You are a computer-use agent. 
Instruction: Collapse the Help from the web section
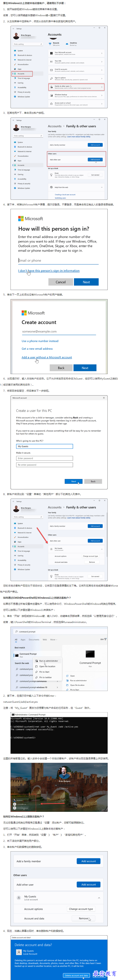click(101, 187)
